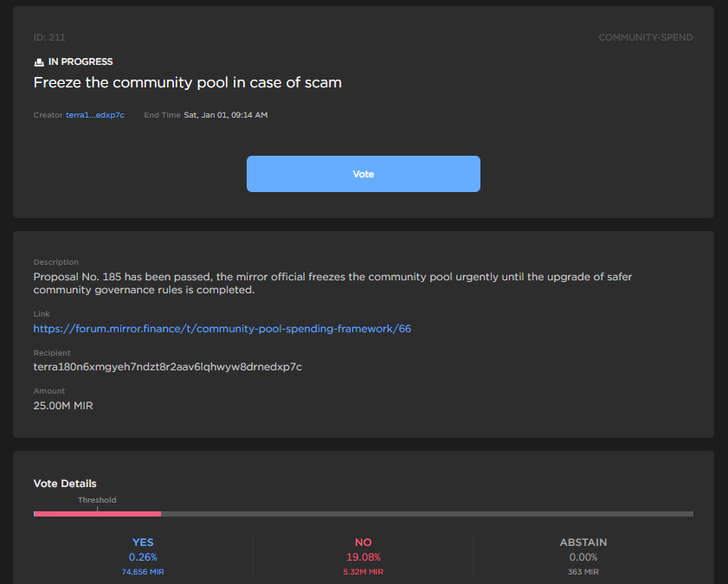Click the COMMUNITY-SPEND type label
Screen dimensions: 728x584
click(x=646, y=37)
